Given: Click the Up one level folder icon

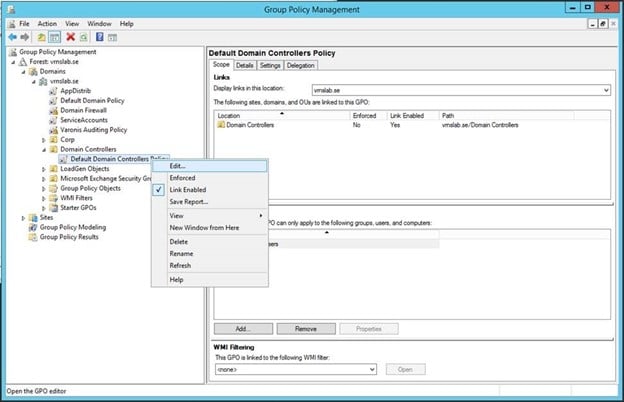Looking at the screenshot, I should coord(41,36).
